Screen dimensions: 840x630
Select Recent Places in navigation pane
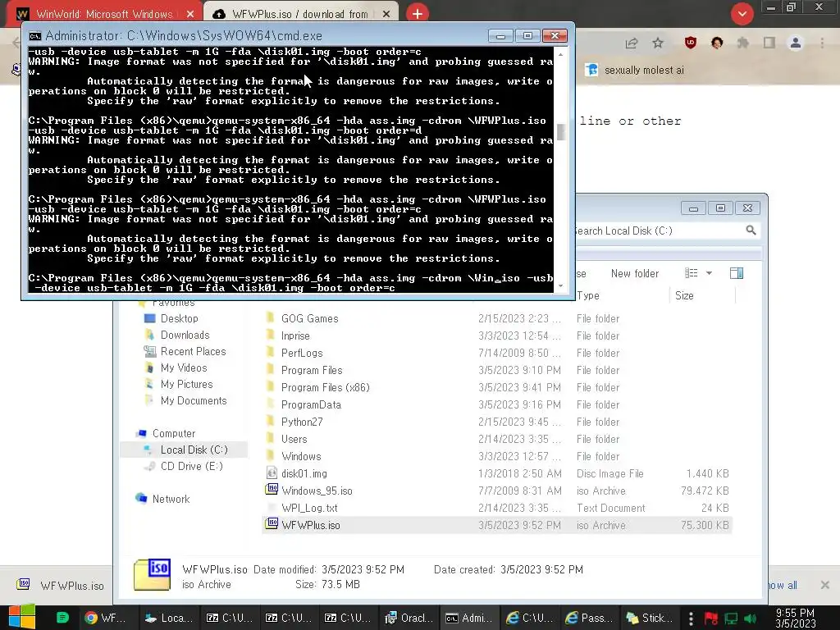pos(193,351)
